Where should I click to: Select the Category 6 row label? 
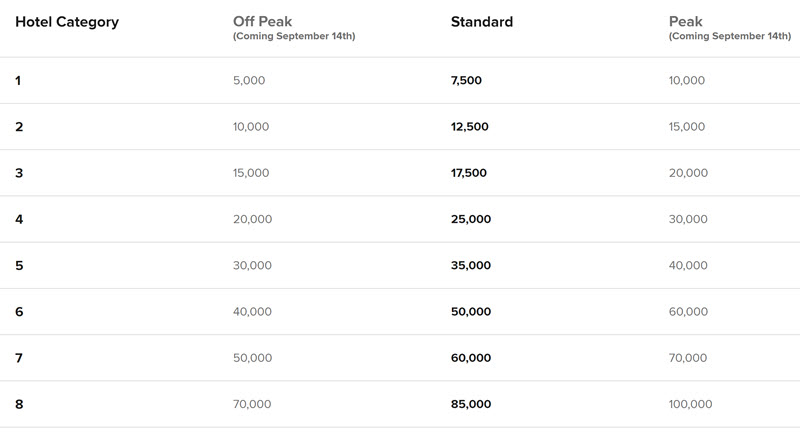tap(19, 312)
